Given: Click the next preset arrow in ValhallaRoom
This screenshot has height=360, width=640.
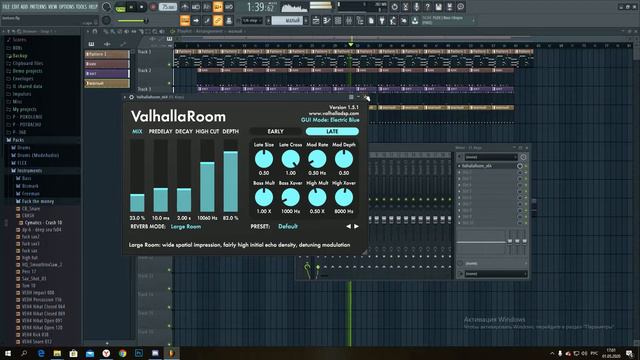Looking at the screenshot, I should point(356,227).
